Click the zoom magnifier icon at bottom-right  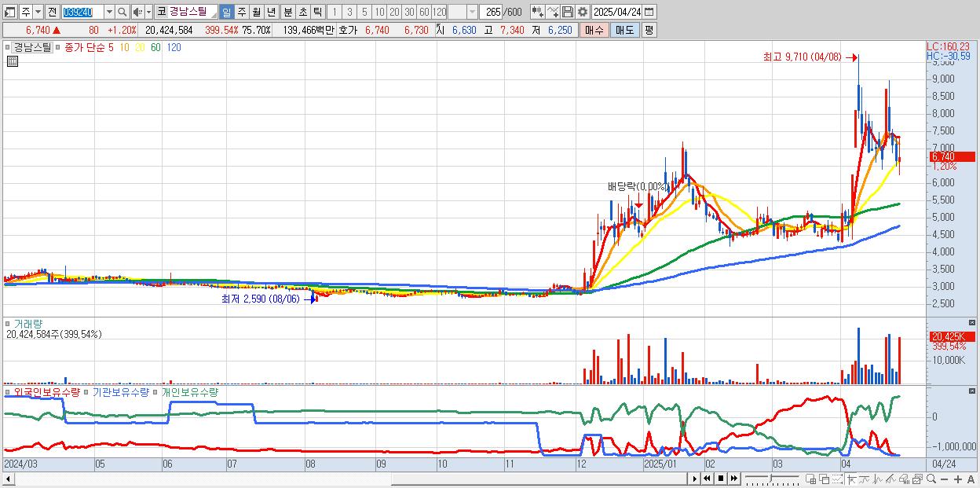coord(931,479)
